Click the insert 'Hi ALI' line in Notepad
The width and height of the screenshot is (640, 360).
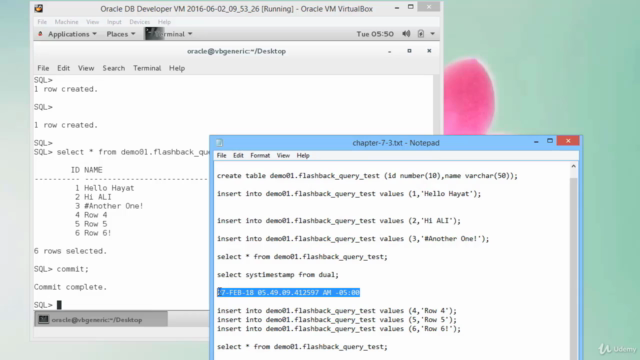click(x=339, y=221)
